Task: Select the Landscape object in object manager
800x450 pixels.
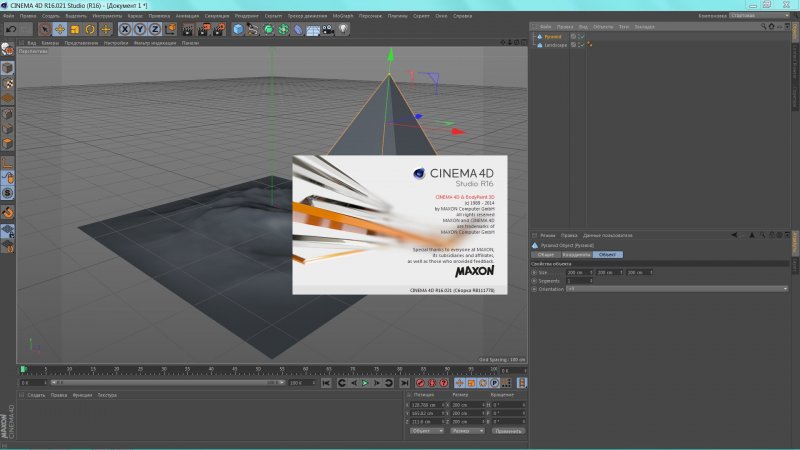Action: (x=556, y=45)
